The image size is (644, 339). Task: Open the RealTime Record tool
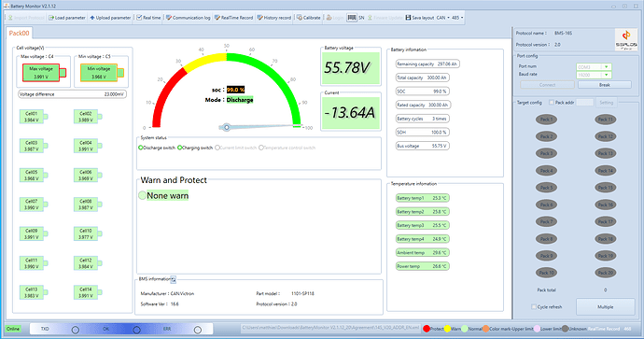click(x=233, y=18)
